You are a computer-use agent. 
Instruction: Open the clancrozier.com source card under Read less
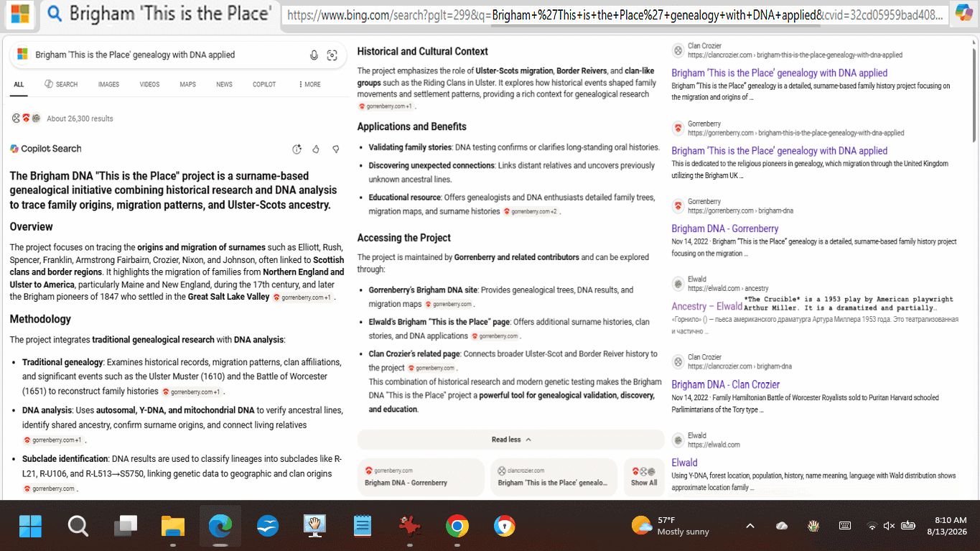554,477
